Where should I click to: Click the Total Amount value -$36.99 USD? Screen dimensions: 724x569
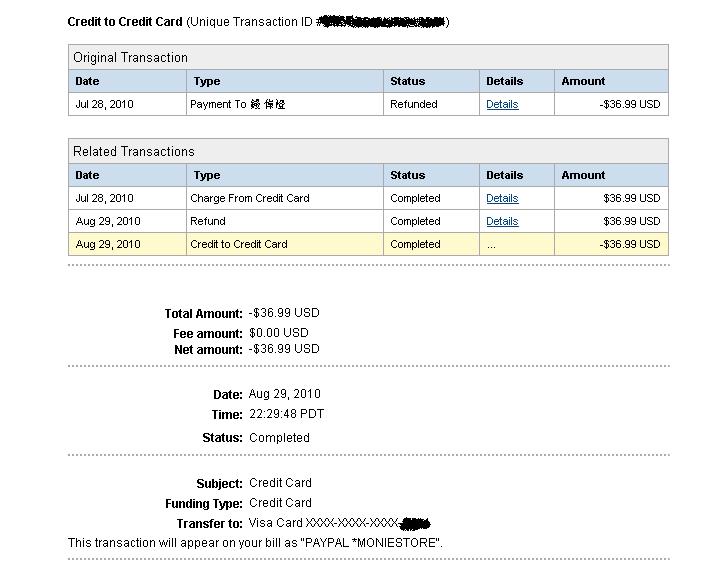point(284,313)
